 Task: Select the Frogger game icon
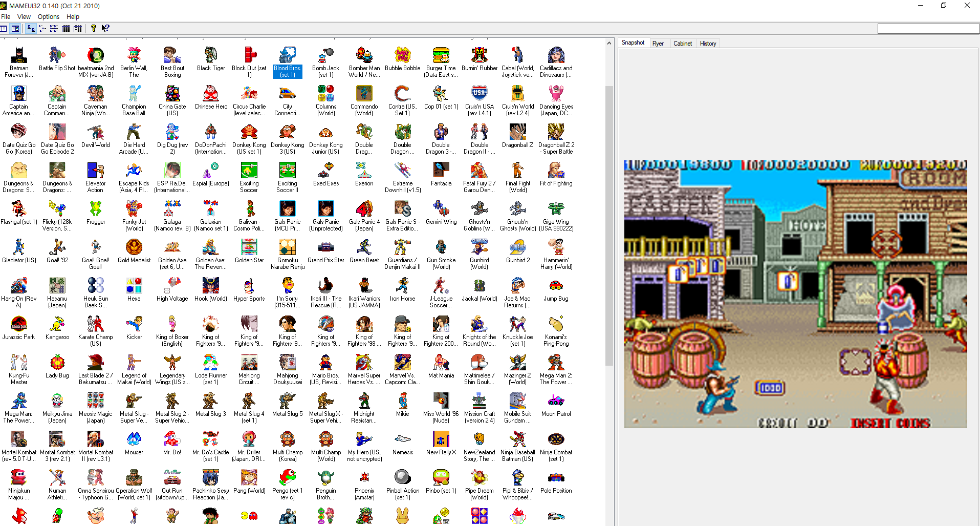tap(96, 208)
